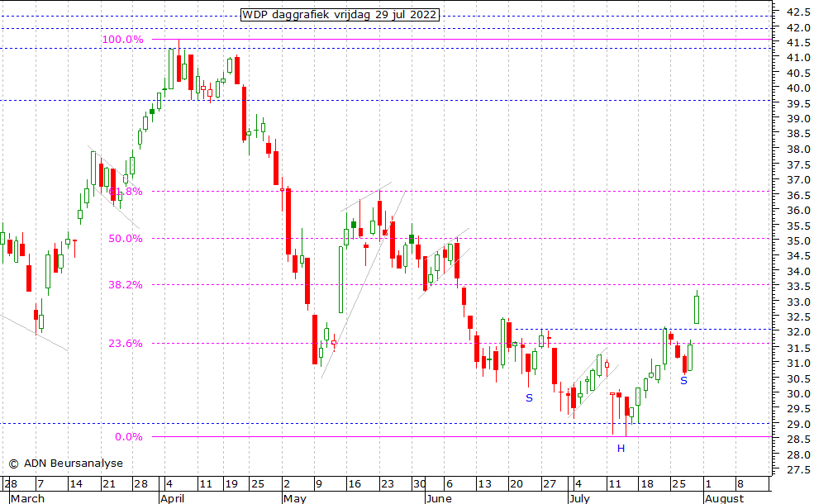
Task: Click the blue 'H' head marker
Action: click(x=621, y=448)
